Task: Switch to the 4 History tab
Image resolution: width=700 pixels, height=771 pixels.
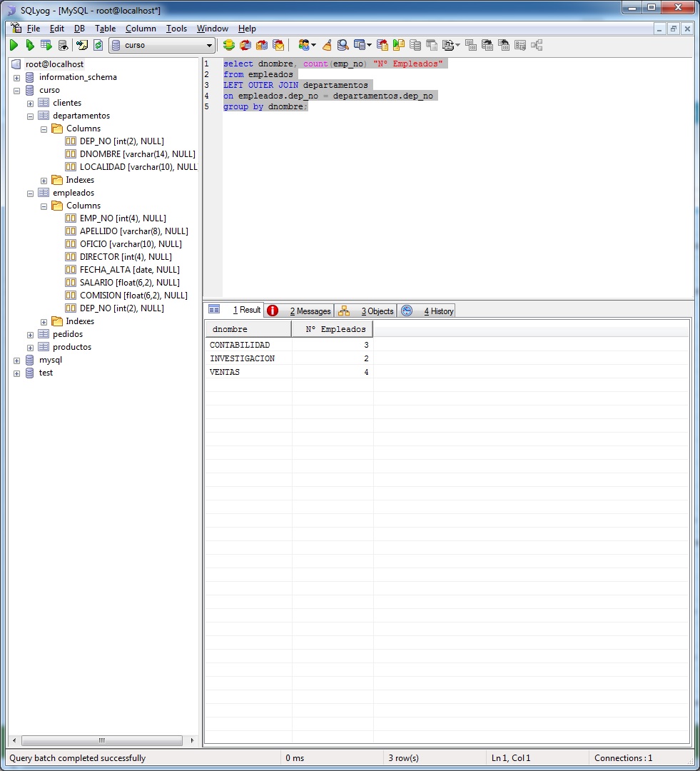Action: [427, 311]
